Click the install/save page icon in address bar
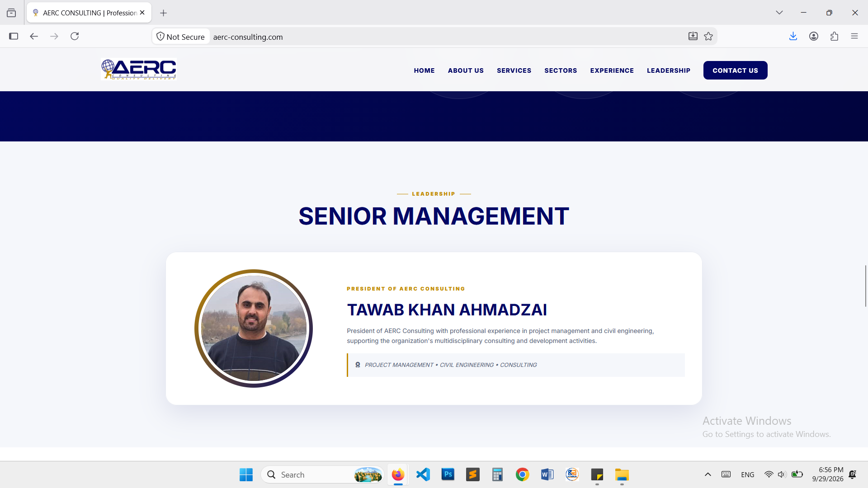 point(693,36)
